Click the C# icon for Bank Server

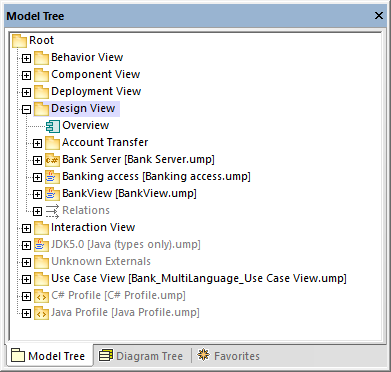pos(53,160)
